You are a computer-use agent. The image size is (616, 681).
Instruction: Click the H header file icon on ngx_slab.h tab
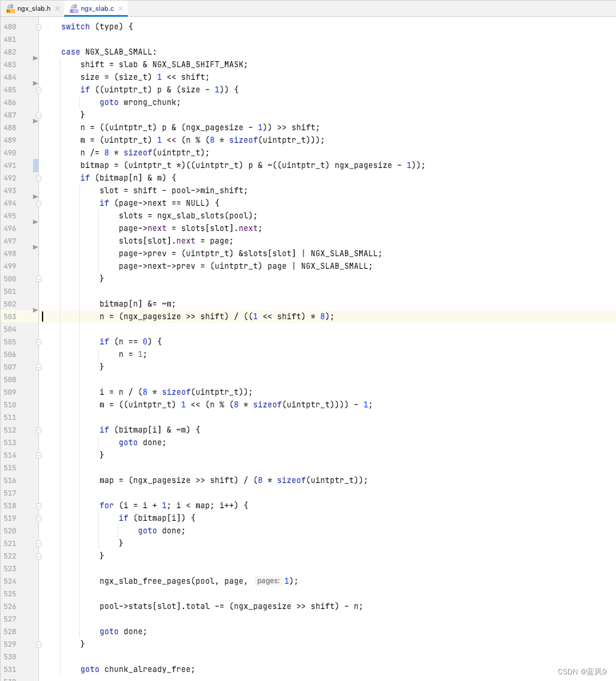click(11, 8)
